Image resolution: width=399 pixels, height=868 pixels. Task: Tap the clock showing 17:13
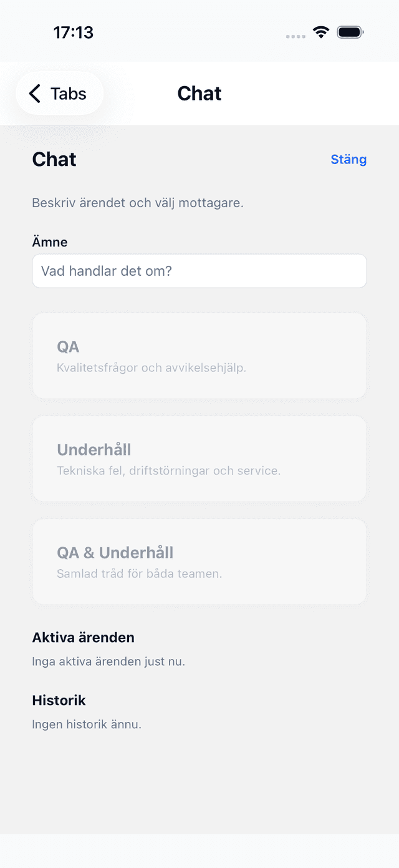[74, 32]
